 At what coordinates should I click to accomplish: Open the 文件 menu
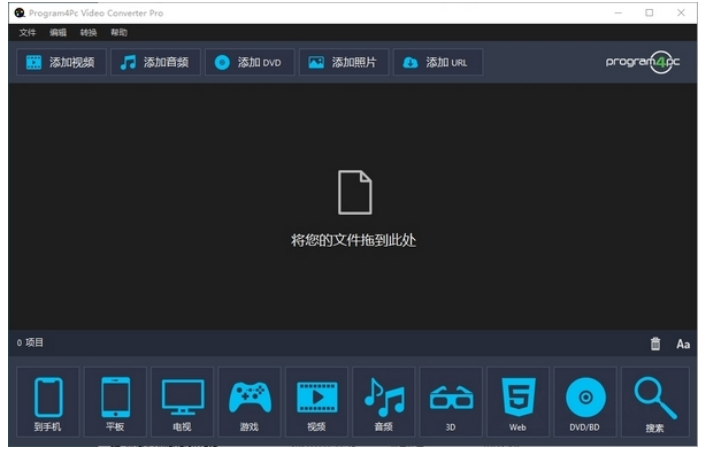27,32
